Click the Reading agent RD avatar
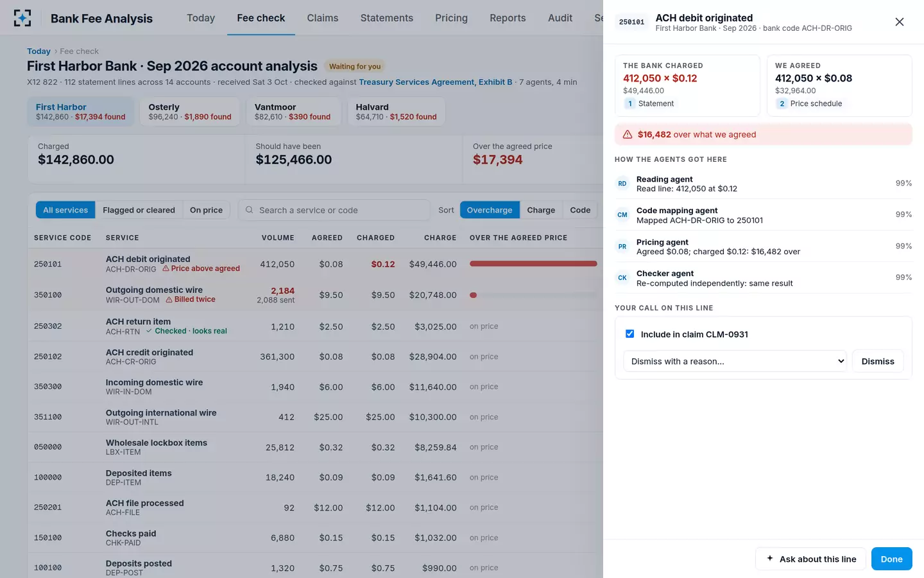924x578 pixels. pyautogui.click(x=622, y=184)
